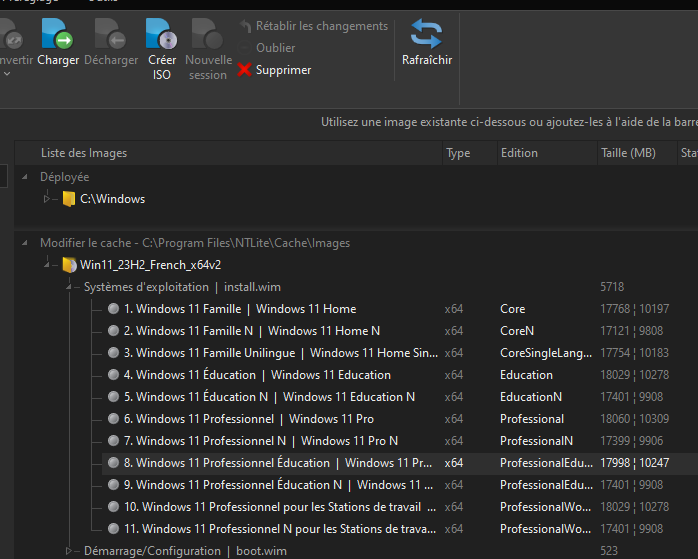Select 3. Windows 11 Famille Unilingue row

[x=281, y=353]
